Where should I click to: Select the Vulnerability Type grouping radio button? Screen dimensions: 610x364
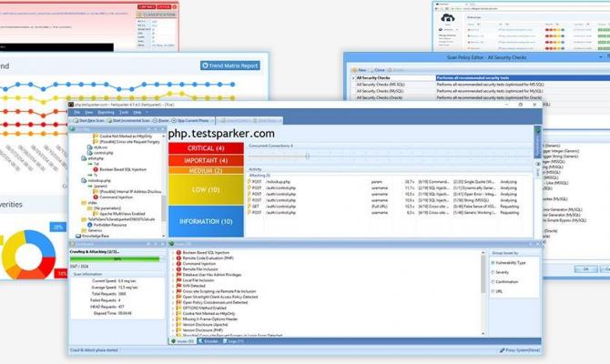[493, 263]
